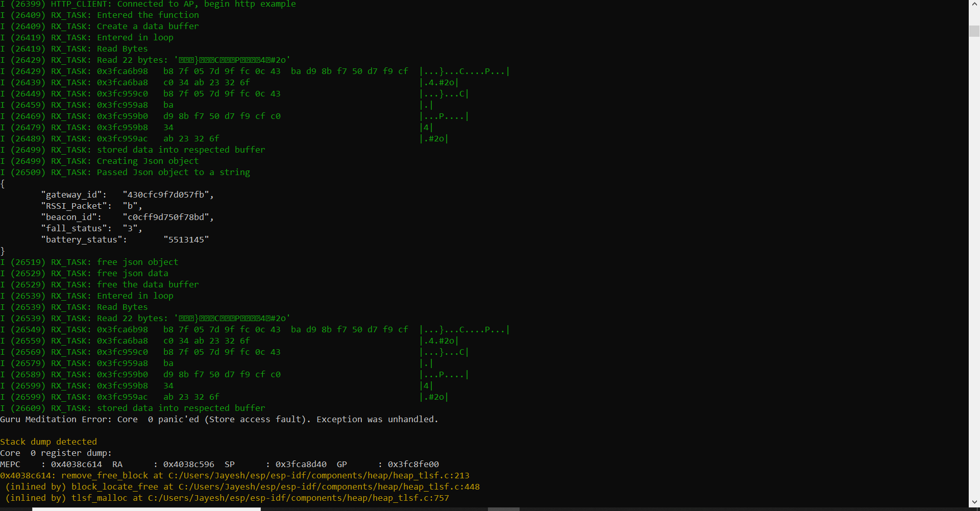Click the block_locate_free heap_tlsf.c:448 line
This screenshot has height=511, width=980.
pyautogui.click(x=242, y=486)
